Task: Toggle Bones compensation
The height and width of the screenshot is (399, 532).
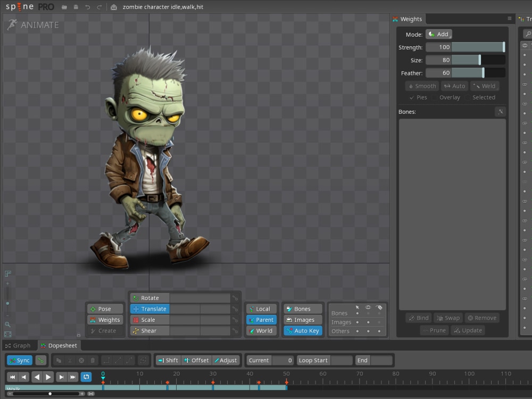Action: coord(303,309)
